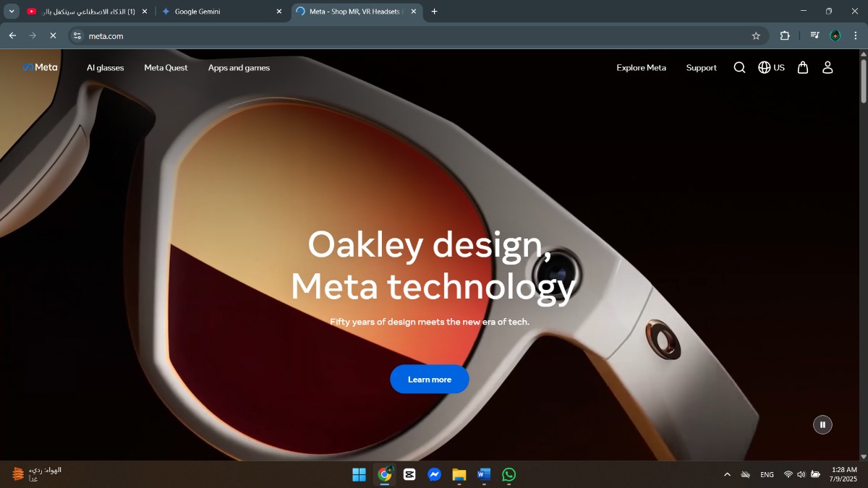Open Chrome's three-dot menu
Image resolution: width=868 pixels, height=488 pixels.
[856, 35]
